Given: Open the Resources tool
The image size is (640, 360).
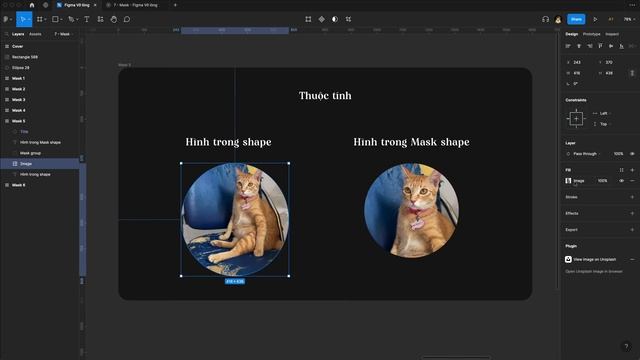Looking at the screenshot, I should [100, 19].
